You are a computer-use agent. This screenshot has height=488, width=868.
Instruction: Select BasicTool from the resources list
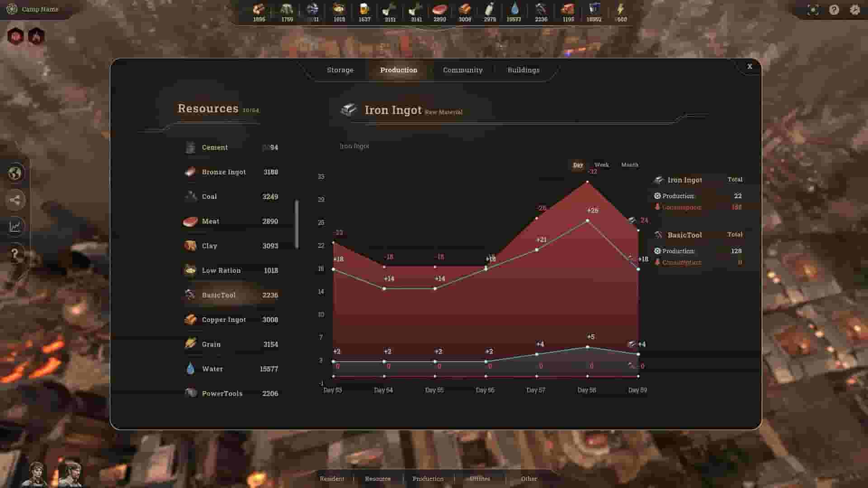pos(218,295)
